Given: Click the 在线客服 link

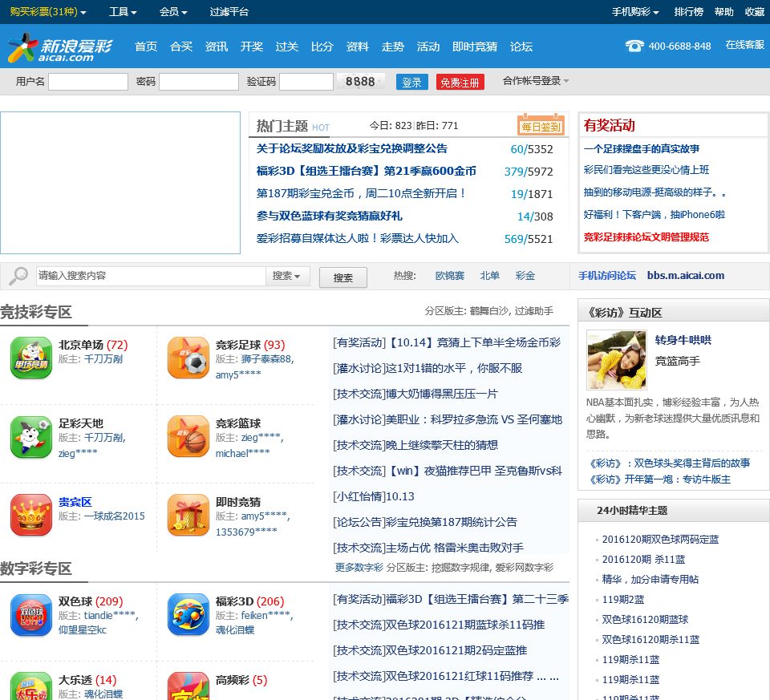Looking at the screenshot, I should click(x=745, y=45).
